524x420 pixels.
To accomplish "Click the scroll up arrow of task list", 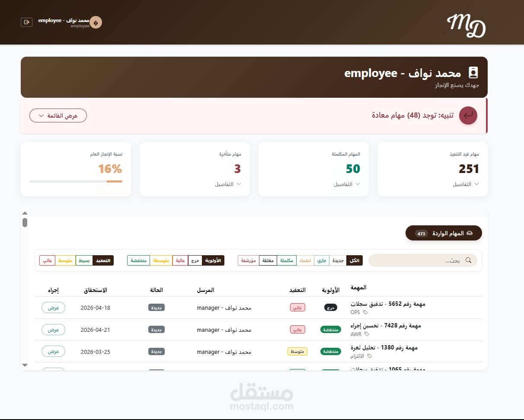I will point(25,213).
